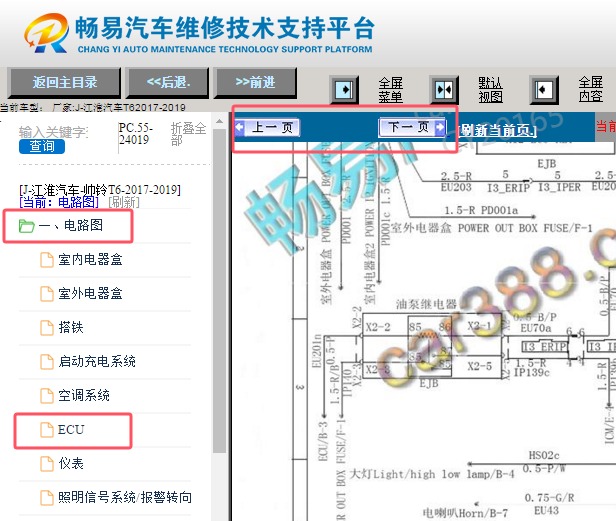The image size is (616, 521).
Task: Click the sidebar vertical scrollbar thumb
Action: [x=220, y=291]
